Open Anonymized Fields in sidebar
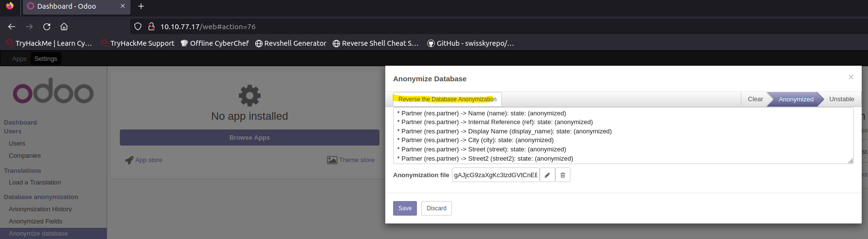Image resolution: width=868 pixels, height=239 pixels. [36, 221]
